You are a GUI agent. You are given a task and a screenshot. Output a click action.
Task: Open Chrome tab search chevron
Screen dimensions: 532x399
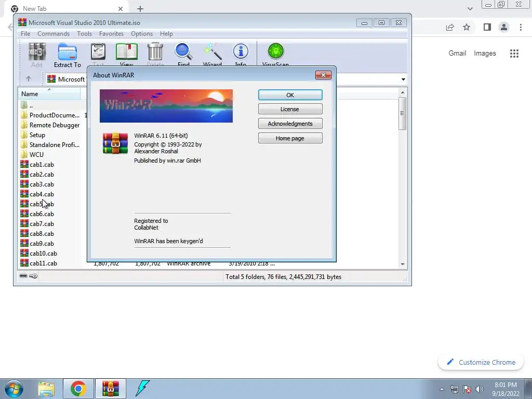click(x=470, y=9)
